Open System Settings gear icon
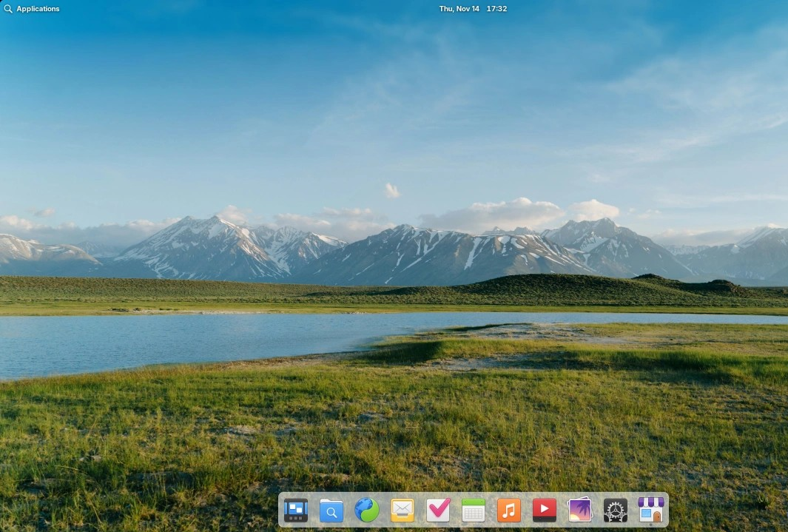 (615, 510)
